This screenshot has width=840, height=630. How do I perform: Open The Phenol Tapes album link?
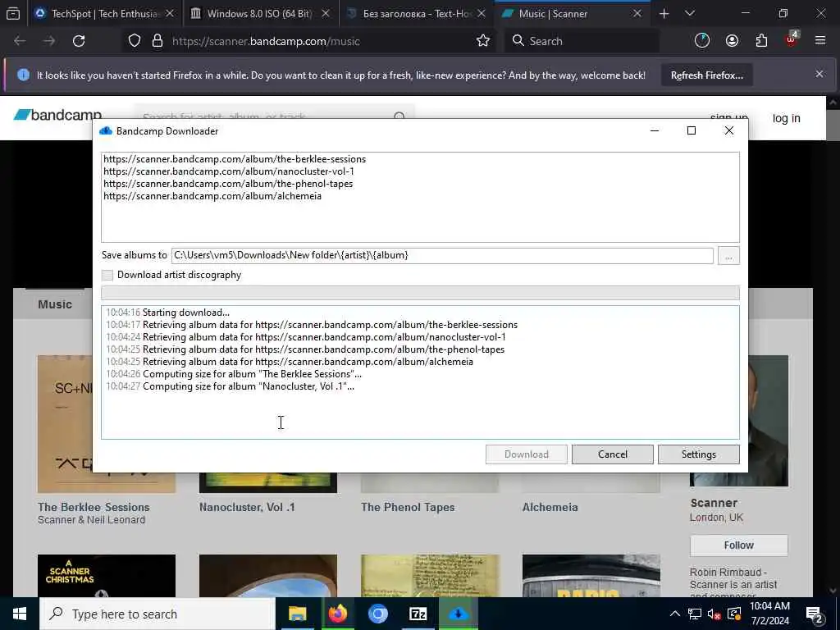pyautogui.click(x=408, y=507)
